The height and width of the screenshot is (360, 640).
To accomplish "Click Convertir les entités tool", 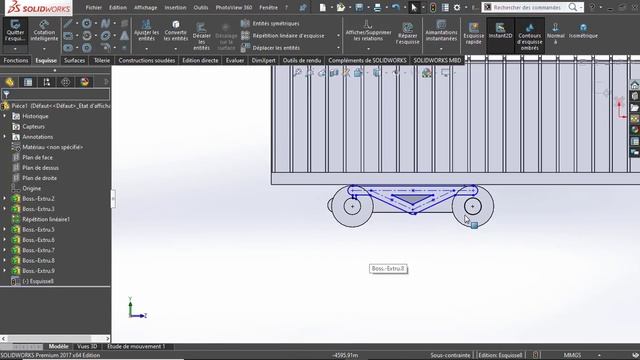I will tap(176, 30).
